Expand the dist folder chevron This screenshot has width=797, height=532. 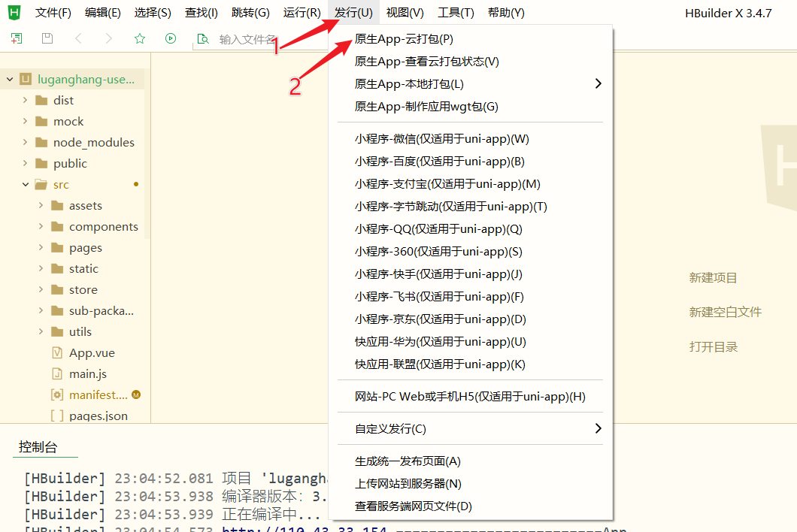(x=25, y=100)
